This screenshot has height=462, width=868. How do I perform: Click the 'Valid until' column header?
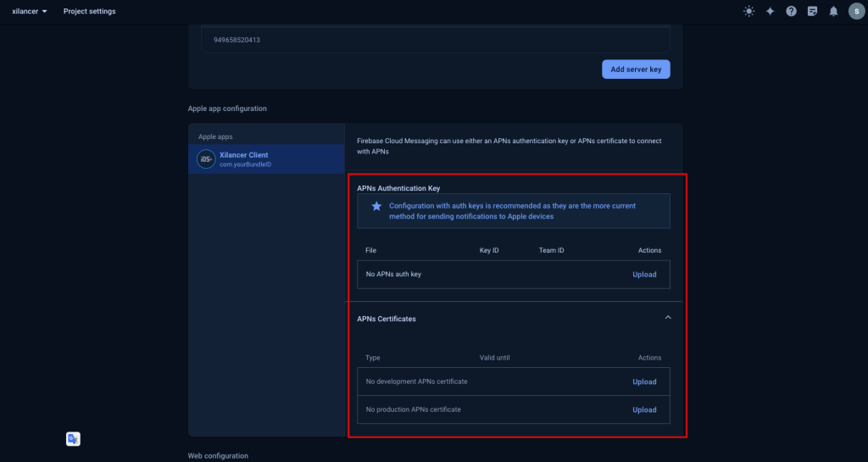tap(494, 358)
